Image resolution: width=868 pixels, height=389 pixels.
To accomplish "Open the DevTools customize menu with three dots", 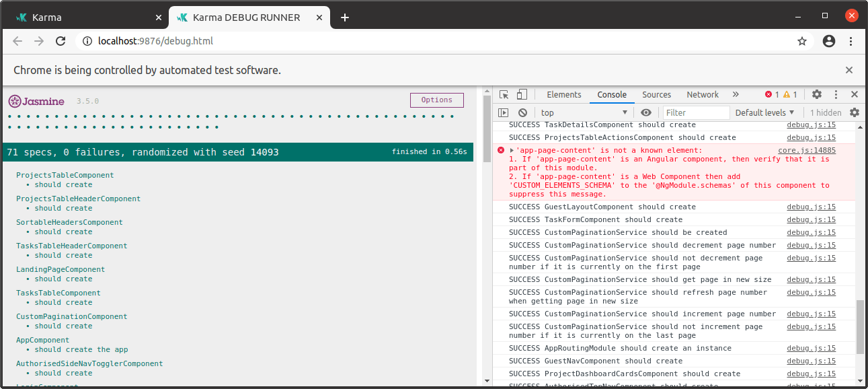I will point(835,94).
